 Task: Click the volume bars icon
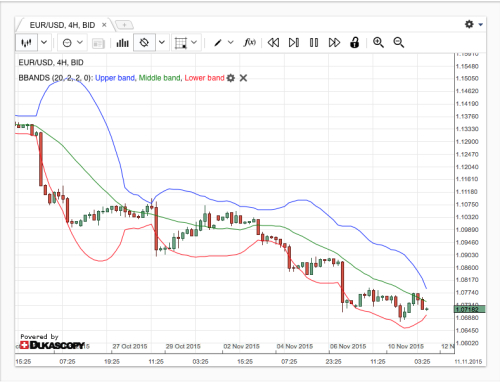point(122,43)
